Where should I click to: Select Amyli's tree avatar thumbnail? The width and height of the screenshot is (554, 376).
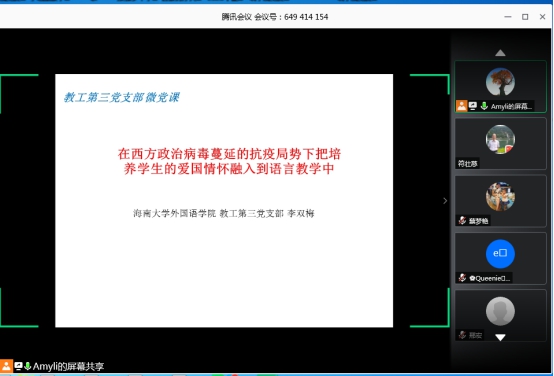(500, 82)
